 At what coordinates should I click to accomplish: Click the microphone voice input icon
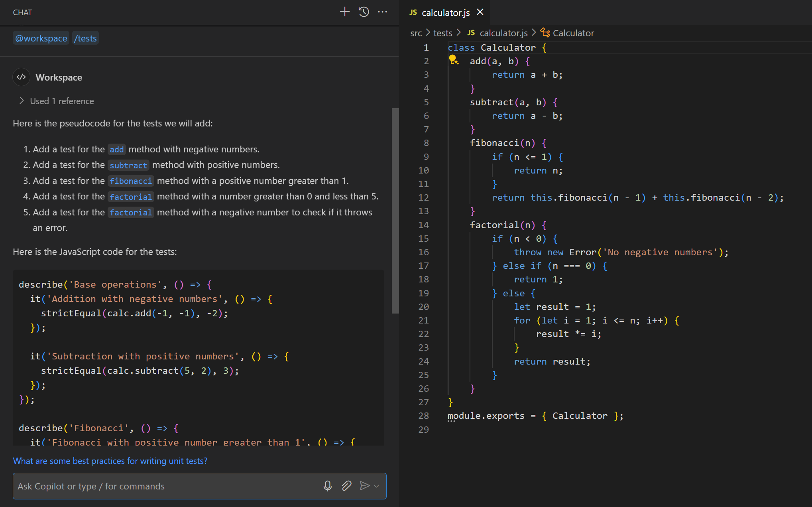tap(328, 485)
